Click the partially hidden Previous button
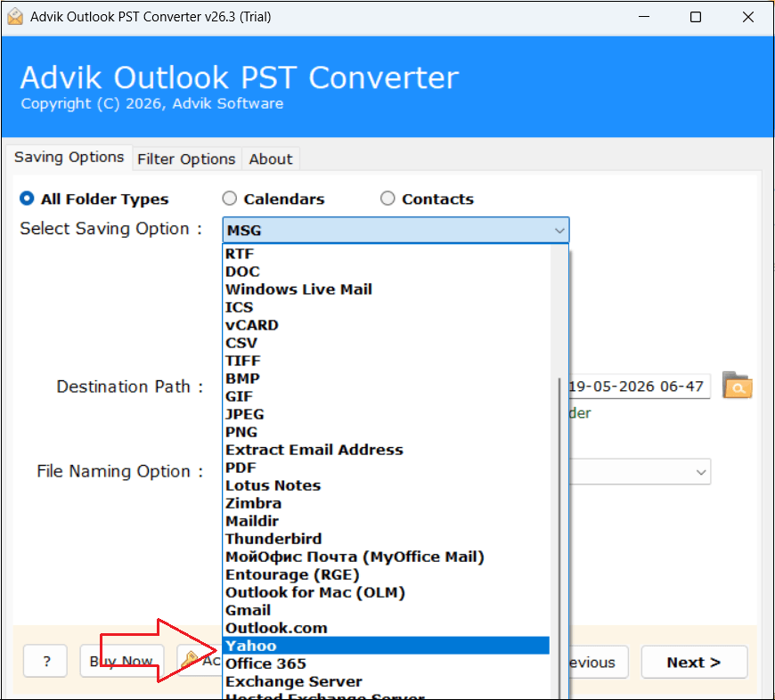775x700 pixels. coord(599,662)
